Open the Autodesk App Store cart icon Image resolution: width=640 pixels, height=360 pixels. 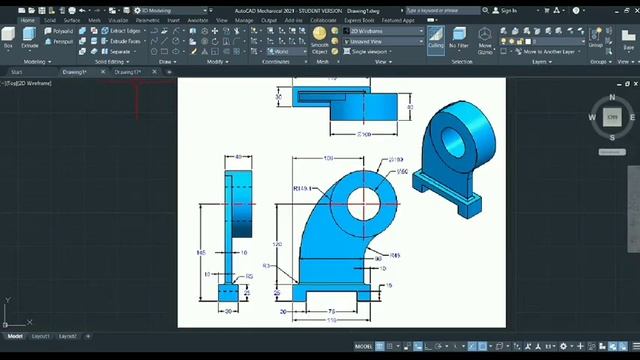click(547, 11)
